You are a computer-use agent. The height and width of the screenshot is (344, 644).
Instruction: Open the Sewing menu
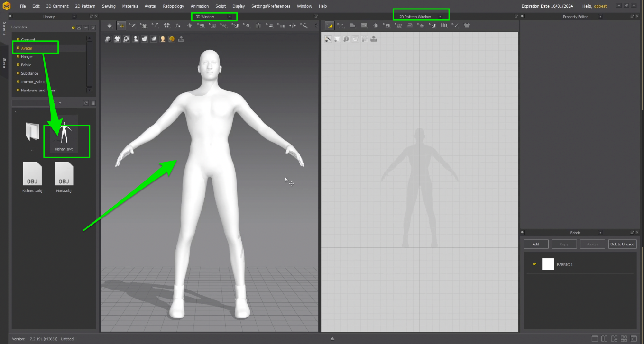click(x=109, y=6)
